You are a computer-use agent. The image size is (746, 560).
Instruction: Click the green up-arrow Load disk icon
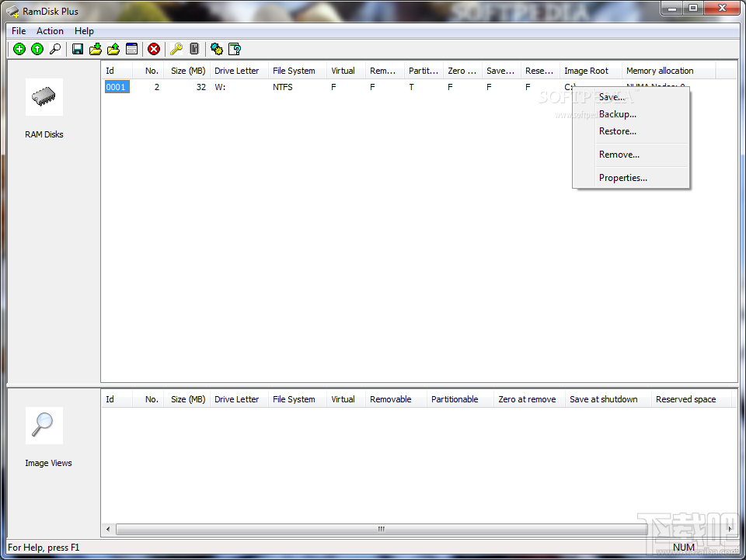pos(37,49)
